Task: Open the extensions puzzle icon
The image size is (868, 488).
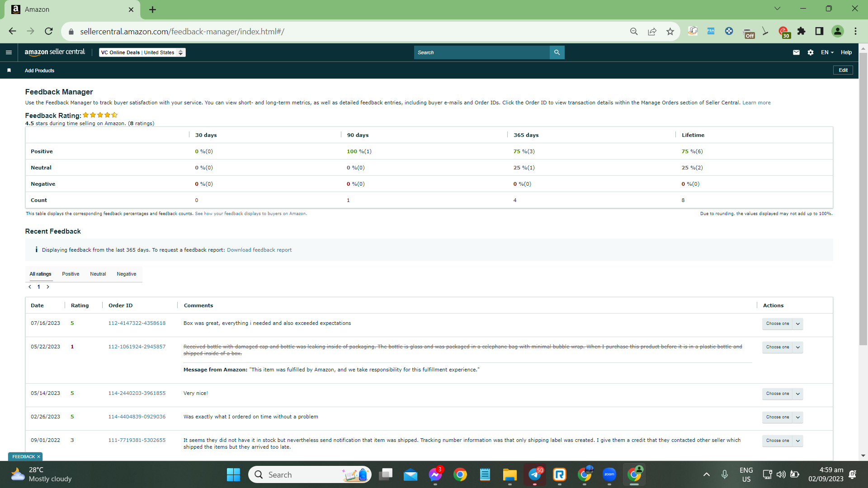Action: (x=801, y=31)
